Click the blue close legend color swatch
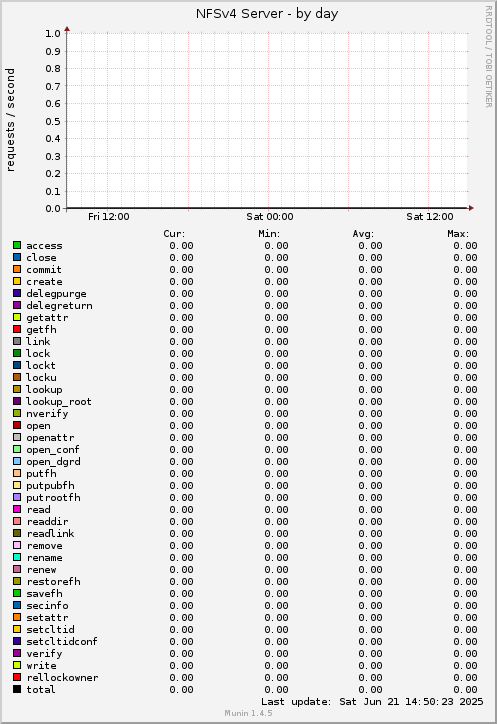Image resolution: width=497 pixels, height=724 pixels. click(17, 257)
